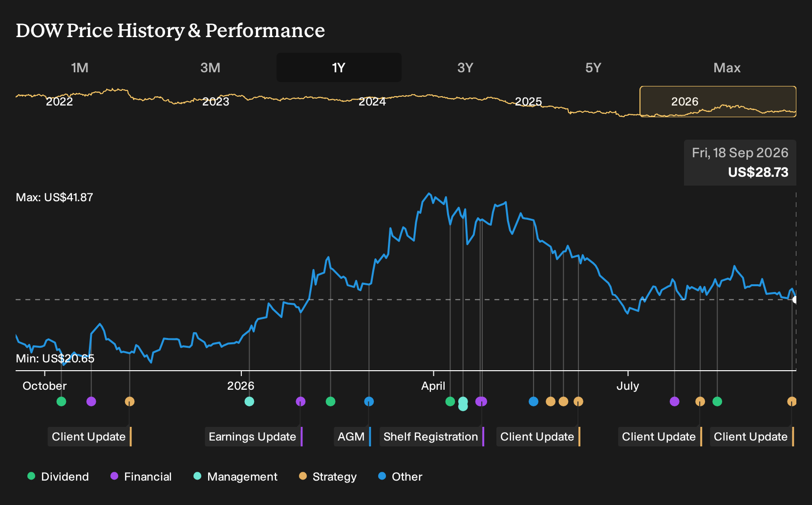Image resolution: width=812 pixels, height=505 pixels.
Task: Click green Dividend dot between Earnings Update and AGM
Action: [x=330, y=401]
